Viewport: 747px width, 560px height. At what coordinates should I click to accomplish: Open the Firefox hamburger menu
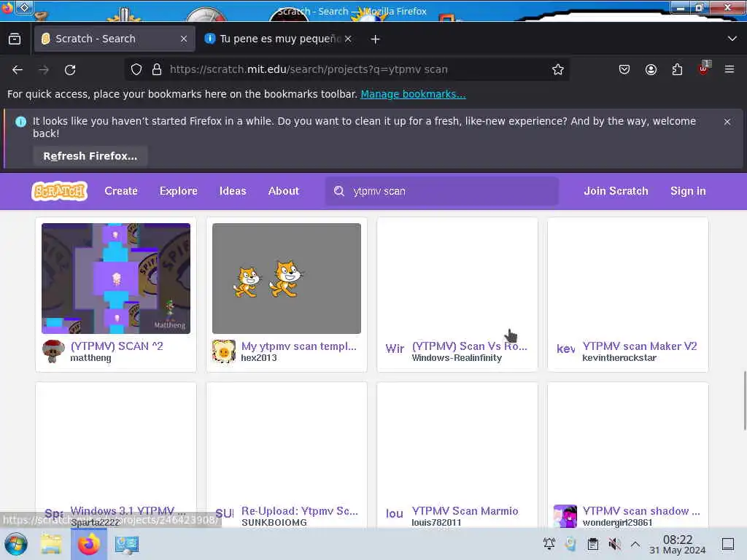click(x=729, y=69)
